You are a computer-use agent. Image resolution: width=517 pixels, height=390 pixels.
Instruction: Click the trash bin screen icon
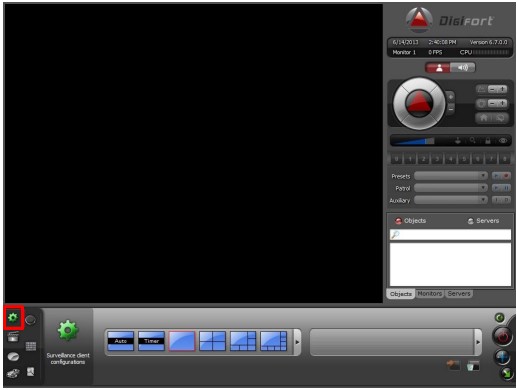pyautogui.click(x=473, y=366)
